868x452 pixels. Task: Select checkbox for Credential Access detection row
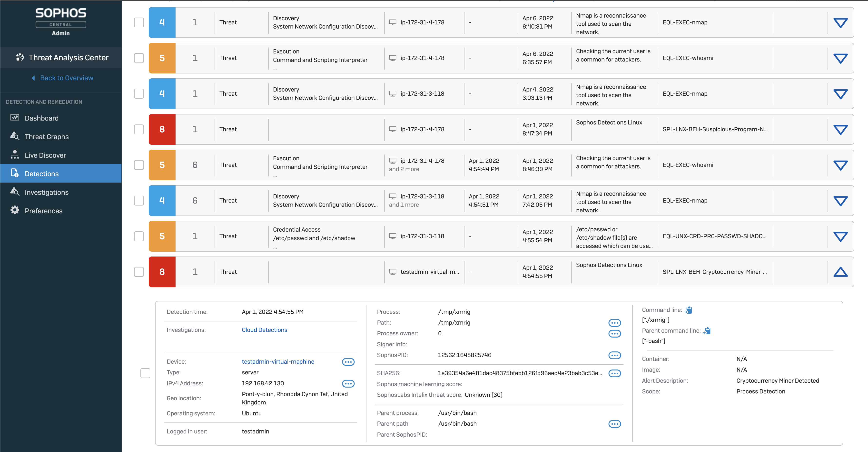[139, 236]
